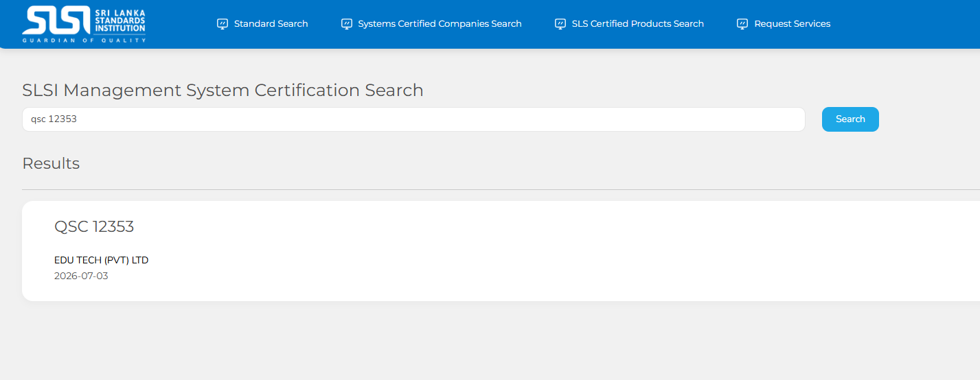The height and width of the screenshot is (380, 980).
Task: Open SLS Certified Products Search page
Action: click(637, 24)
